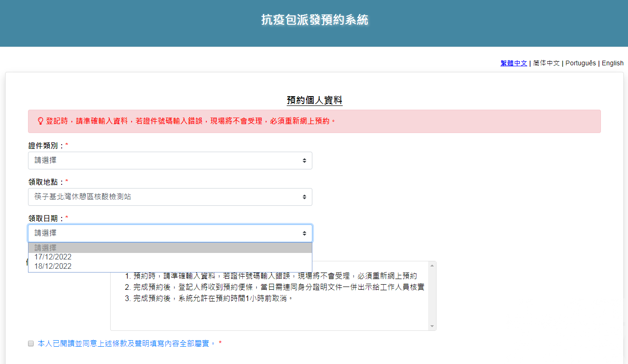Click terms item 3 about 取消

point(209,298)
